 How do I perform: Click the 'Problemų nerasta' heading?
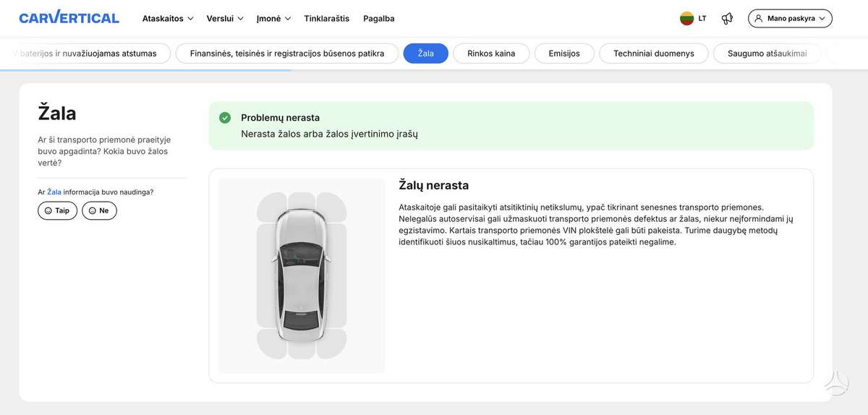coord(280,118)
